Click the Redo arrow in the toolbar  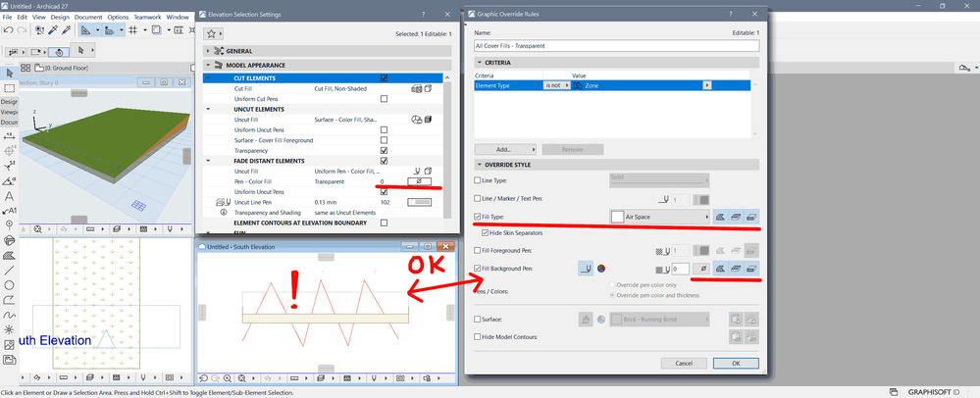[x=20, y=29]
